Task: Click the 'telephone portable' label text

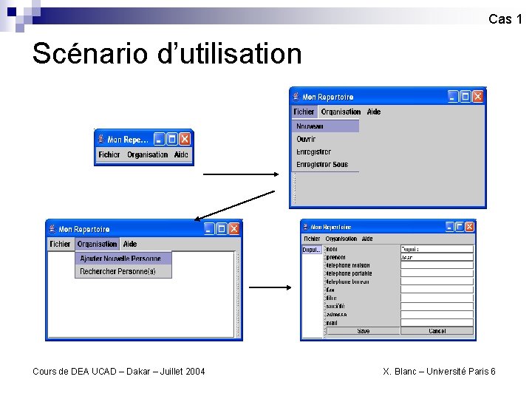Action: click(349, 273)
